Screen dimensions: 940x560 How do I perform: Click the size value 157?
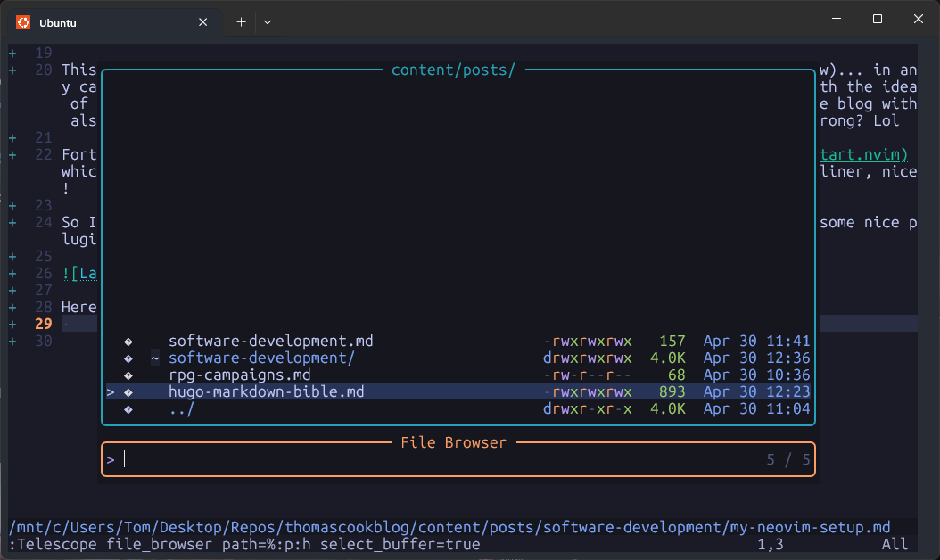pos(672,342)
